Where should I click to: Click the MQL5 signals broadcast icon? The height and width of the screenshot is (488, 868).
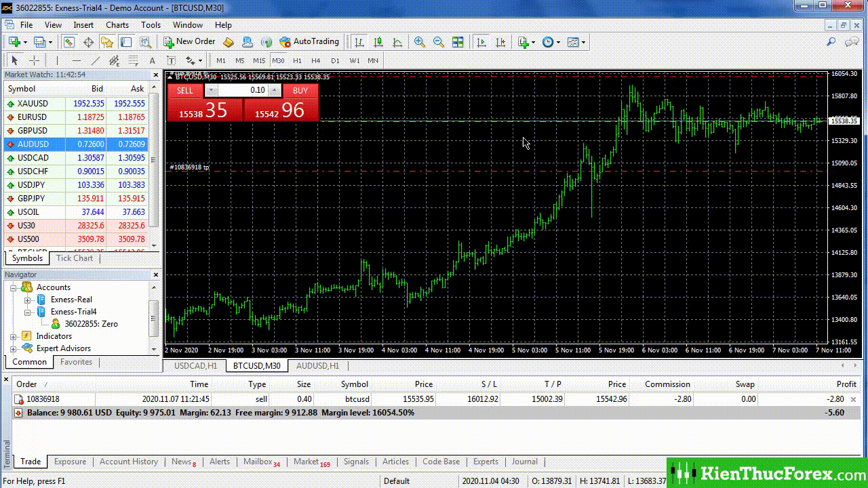(267, 42)
